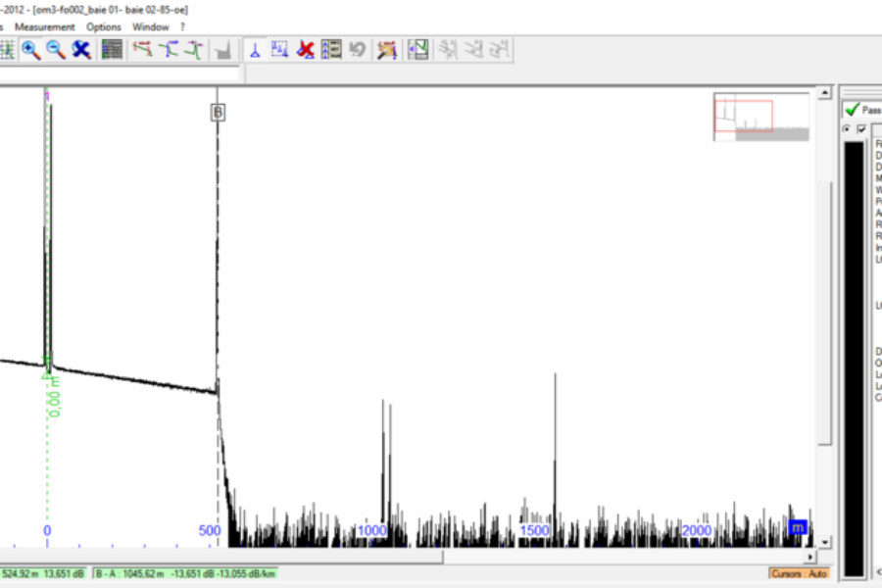Click the Cursors : Auto status button

pos(799,573)
